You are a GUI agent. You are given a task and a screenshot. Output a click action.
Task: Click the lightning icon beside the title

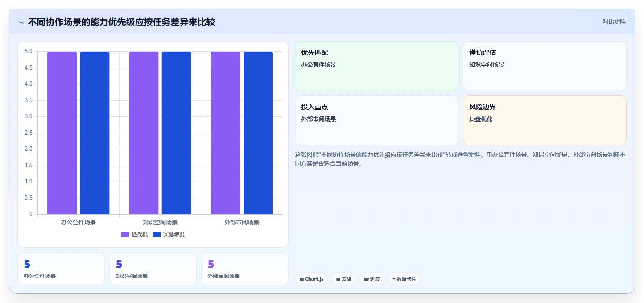point(21,22)
